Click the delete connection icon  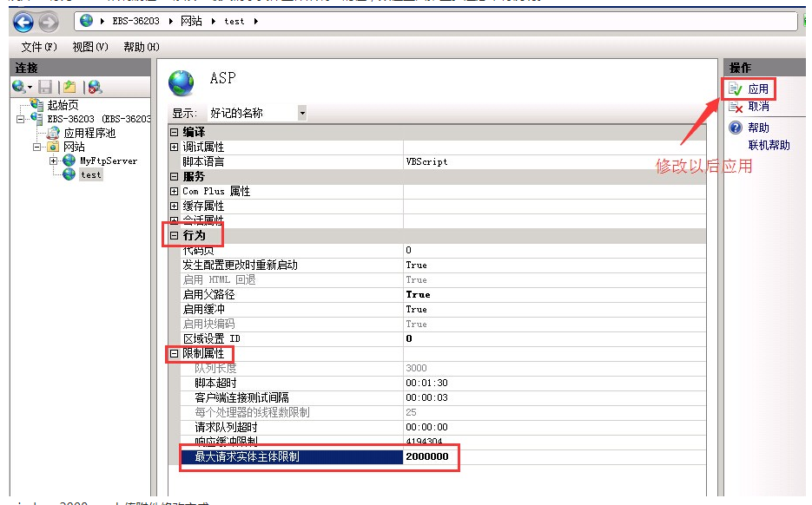point(95,87)
